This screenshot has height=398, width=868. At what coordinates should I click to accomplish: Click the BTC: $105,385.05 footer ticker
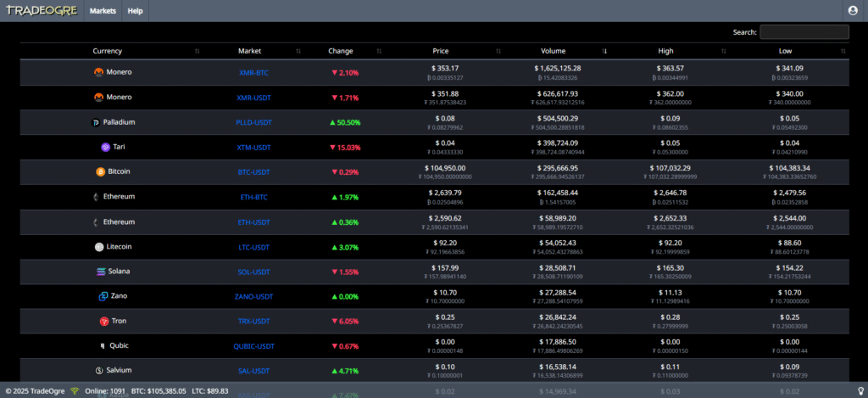[x=159, y=391]
